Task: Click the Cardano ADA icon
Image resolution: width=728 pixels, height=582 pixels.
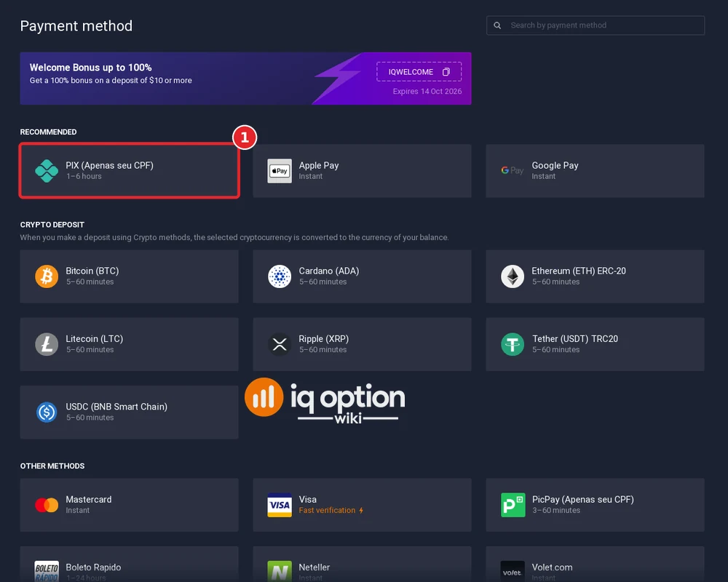Action: [280, 276]
